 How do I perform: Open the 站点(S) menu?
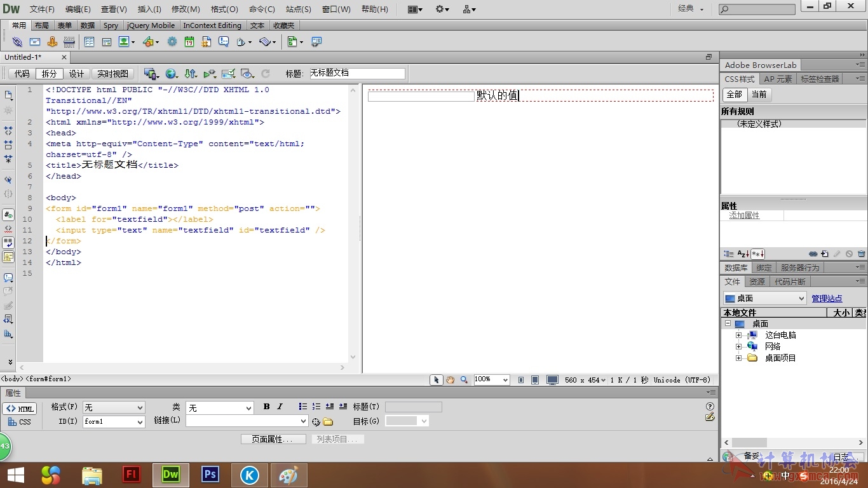299,9
